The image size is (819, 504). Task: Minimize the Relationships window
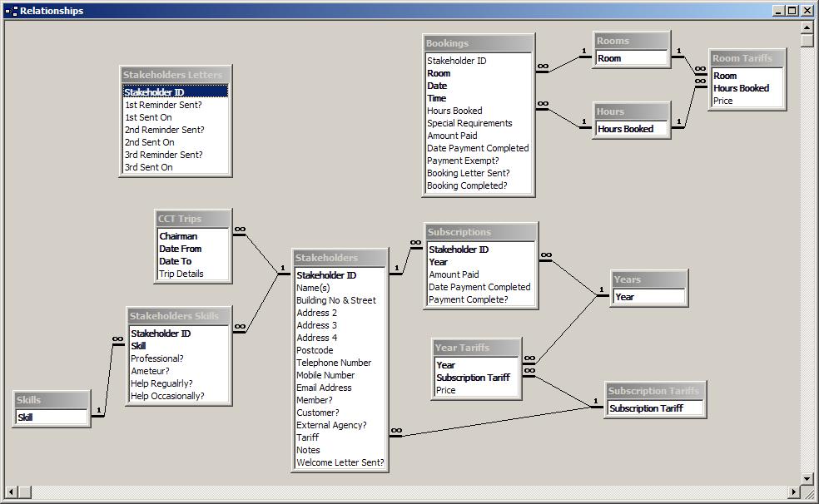[778, 11]
